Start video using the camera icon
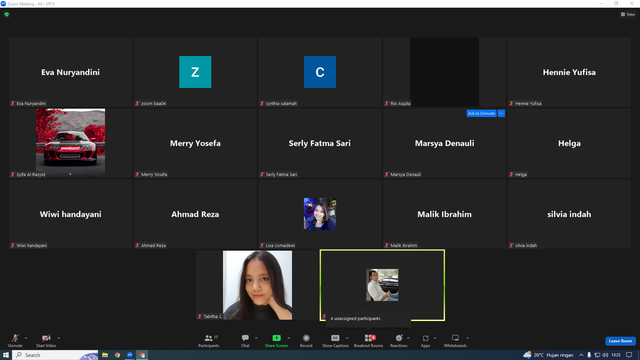The width and height of the screenshot is (640, 360). point(46,340)
